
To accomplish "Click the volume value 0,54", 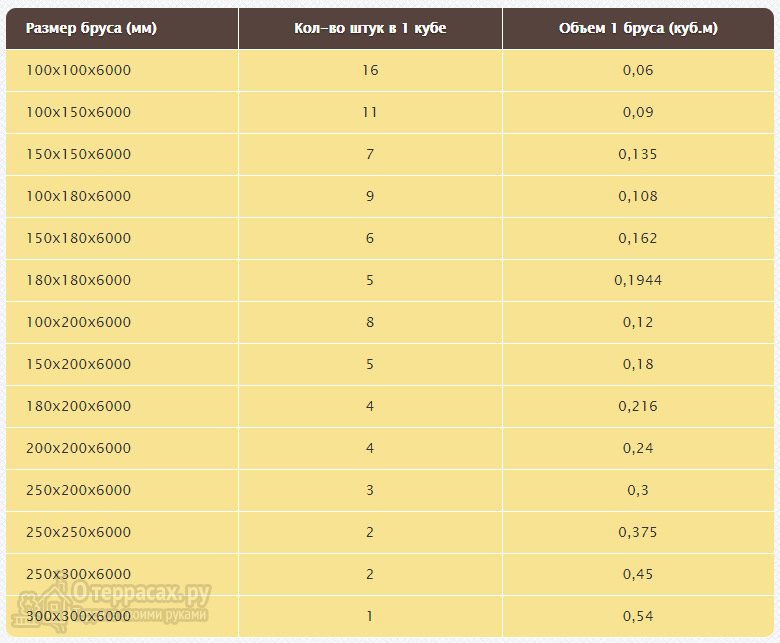I will (638, 616).
